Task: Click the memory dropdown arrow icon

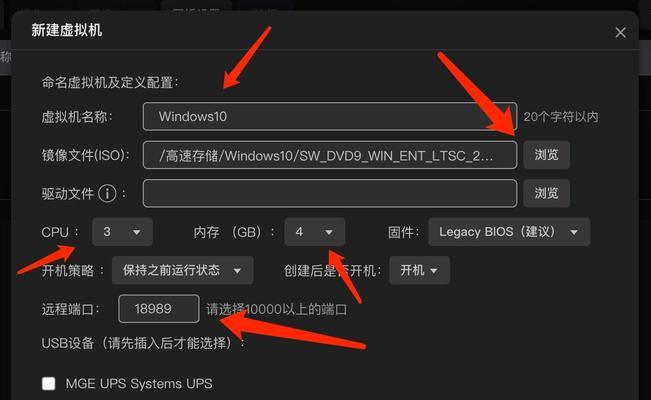Action: coord(329,232)
